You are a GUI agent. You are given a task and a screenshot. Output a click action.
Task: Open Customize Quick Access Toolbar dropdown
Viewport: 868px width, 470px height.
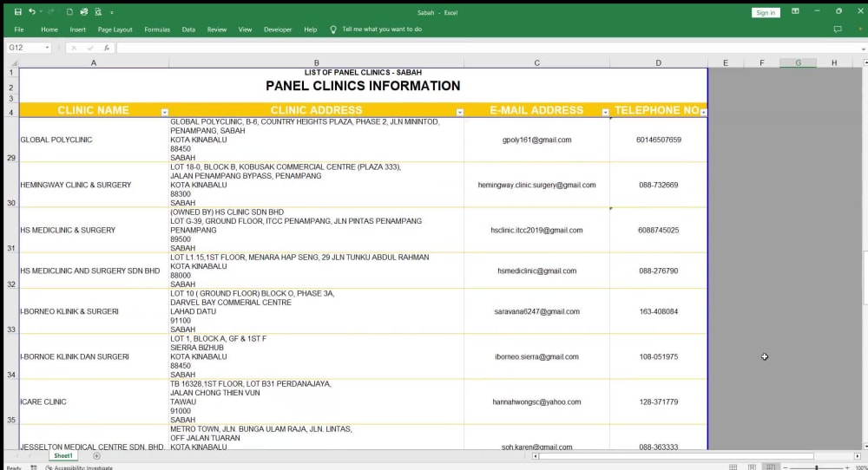point(112,12)
